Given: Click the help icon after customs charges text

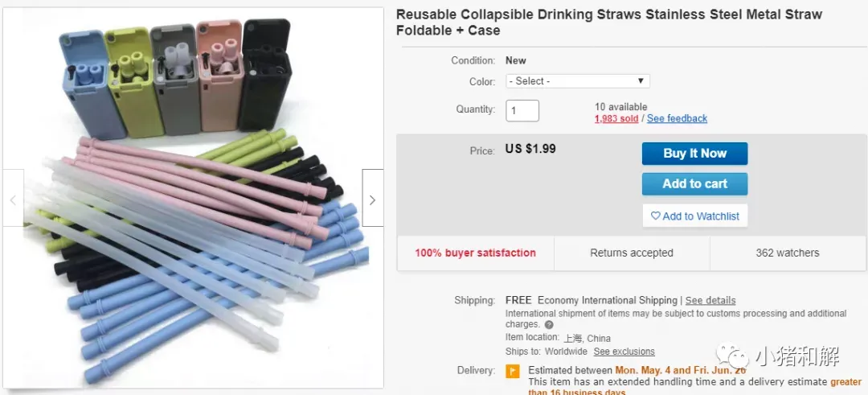Looking at the screenshot, I should pyautogui.click(x=549, y=325).
